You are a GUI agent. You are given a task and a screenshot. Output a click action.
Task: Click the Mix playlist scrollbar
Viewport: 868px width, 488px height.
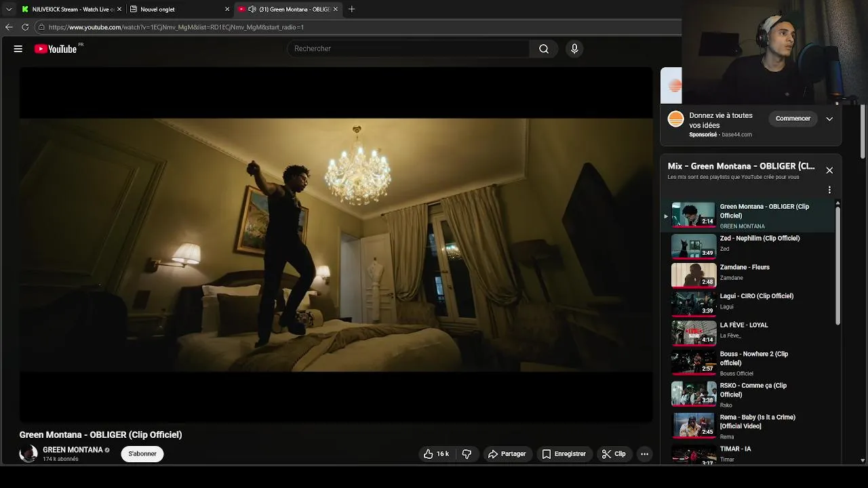(x=837, y=264)
